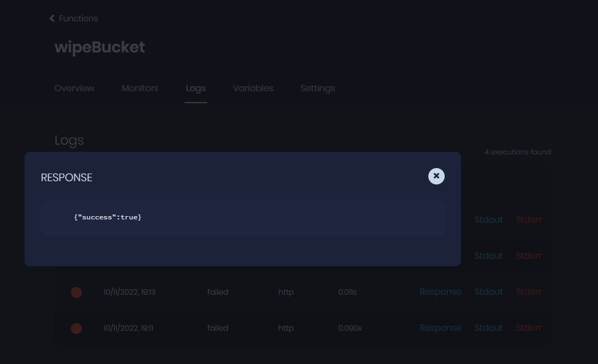Click the red status dot of the 19:11 execution
Viewport: 598px width, 364px height.
click(x=76, y=328)
